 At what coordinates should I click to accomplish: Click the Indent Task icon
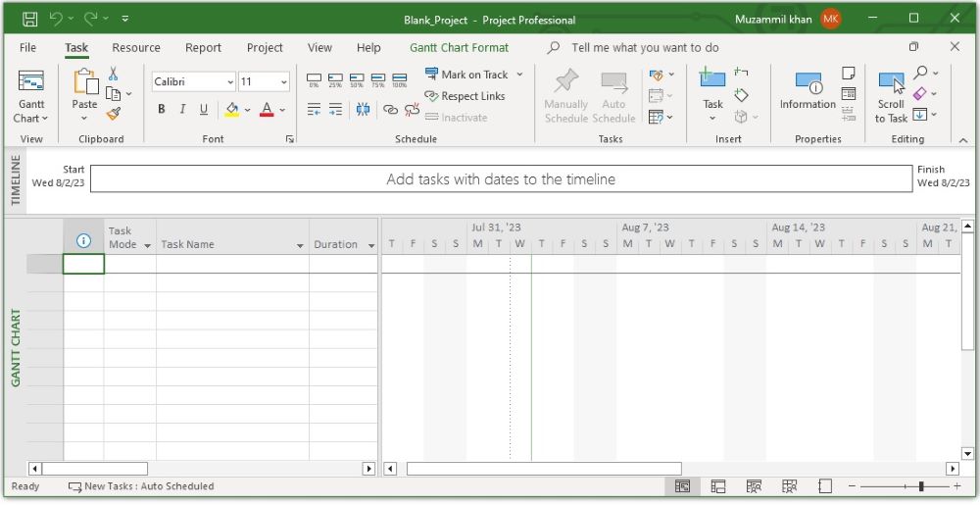click(335, 110)
